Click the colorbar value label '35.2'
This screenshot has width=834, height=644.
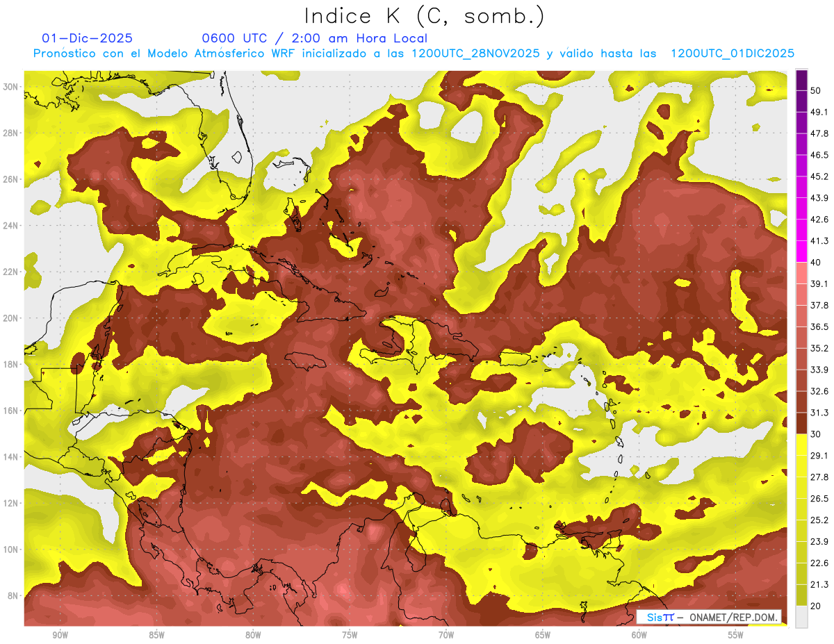pyautogui.click(x=819, y=348)
